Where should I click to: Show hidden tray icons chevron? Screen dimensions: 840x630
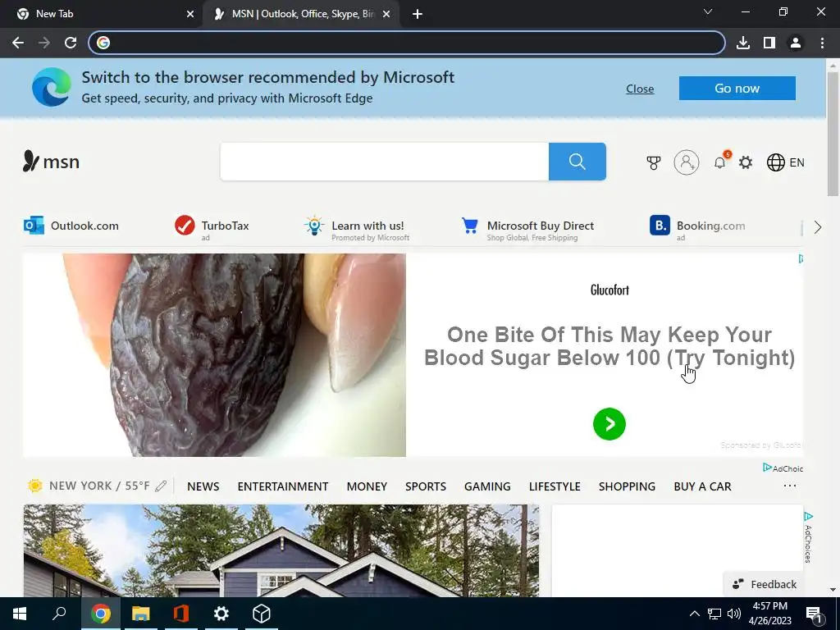point(694,614)
